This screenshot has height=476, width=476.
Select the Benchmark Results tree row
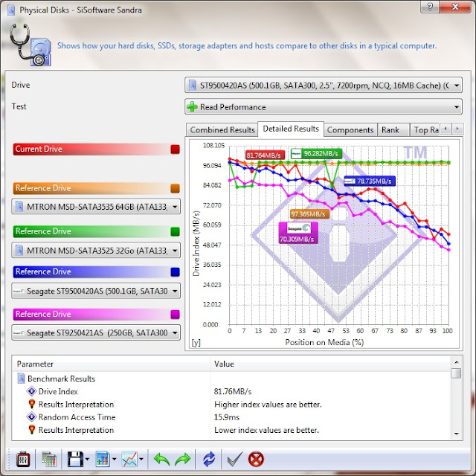pos(232,379)
